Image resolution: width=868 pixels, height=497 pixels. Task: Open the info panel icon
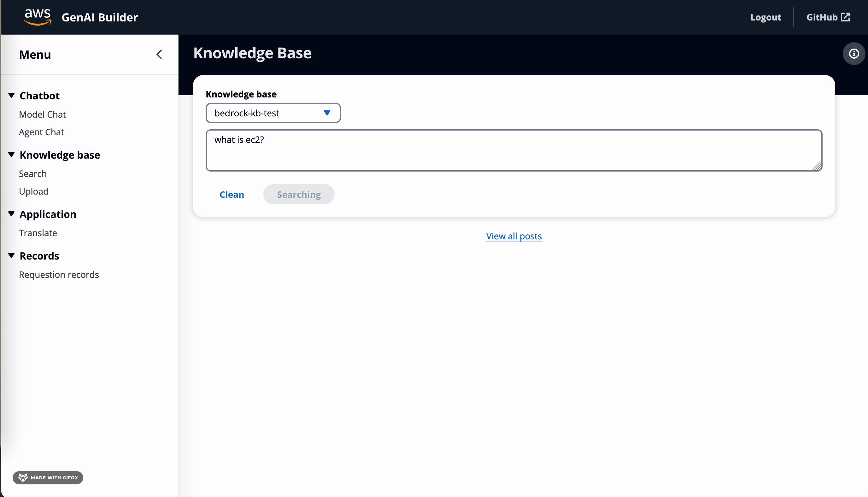[854, 54]
